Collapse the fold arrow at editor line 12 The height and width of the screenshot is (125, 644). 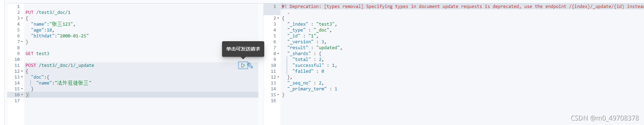22,71
